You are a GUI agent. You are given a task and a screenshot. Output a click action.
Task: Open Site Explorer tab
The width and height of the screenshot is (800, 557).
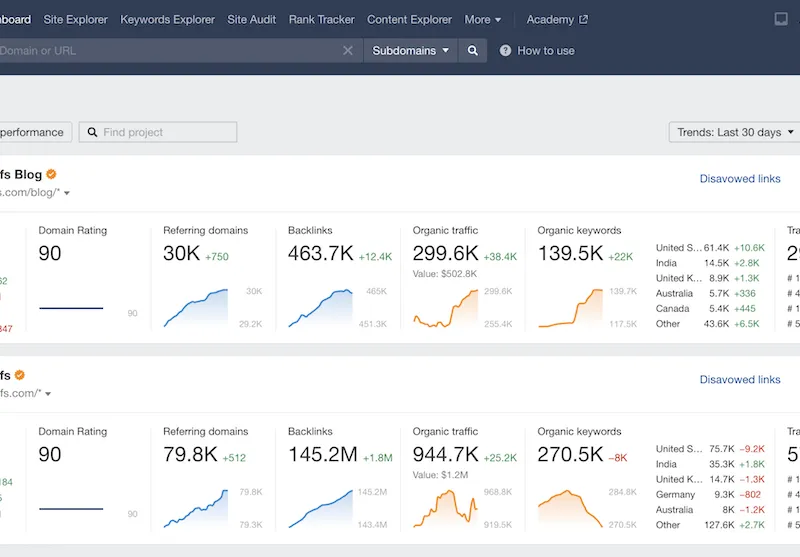75,19
